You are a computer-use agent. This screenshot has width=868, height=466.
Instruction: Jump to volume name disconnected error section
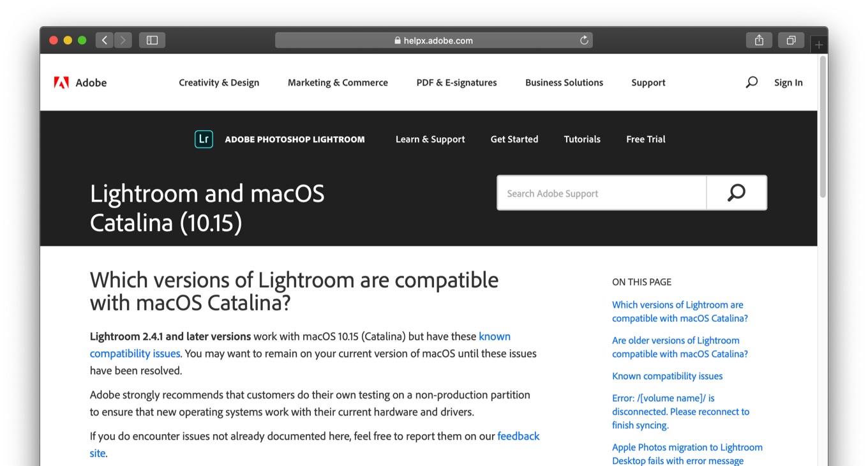pos(680,412)
